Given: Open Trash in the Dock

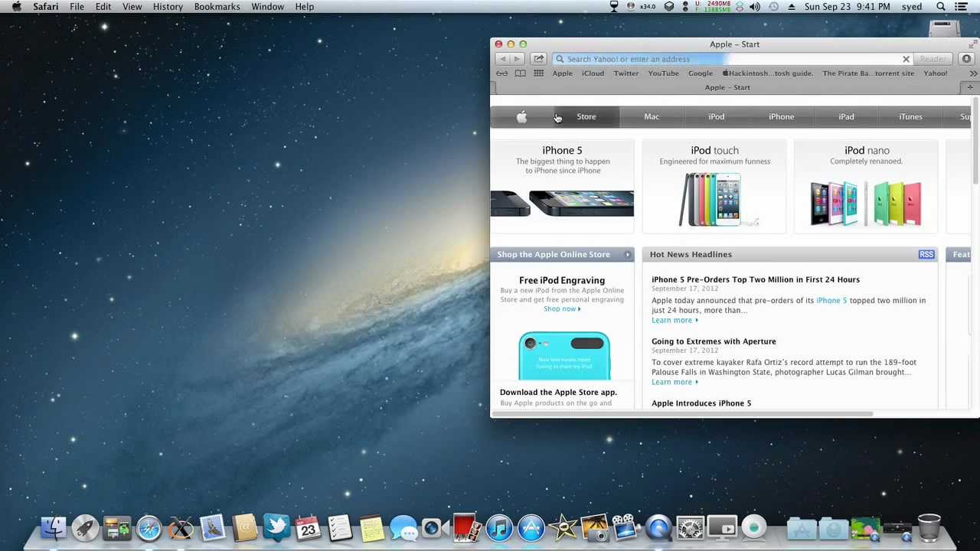Looking at the screenshot, I should pos(929,528).
